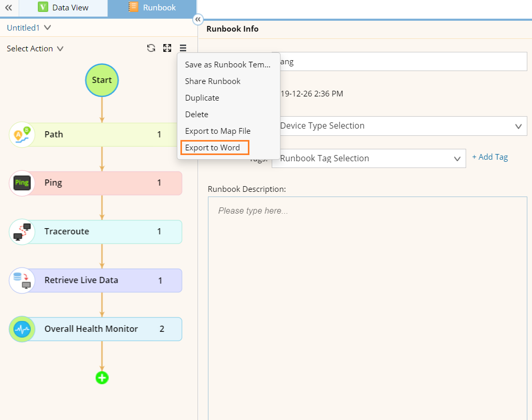
Task: Collapse the left pane with double chevron
Action: tap(8, 8)
